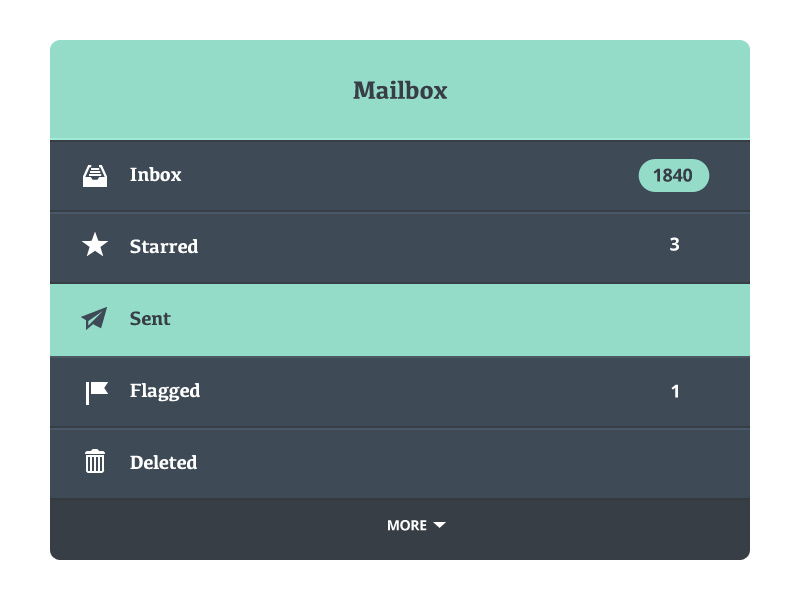Click the flag icon beside Flagged
The width and height of the screenshot is (800, 600).
[95, 390]
